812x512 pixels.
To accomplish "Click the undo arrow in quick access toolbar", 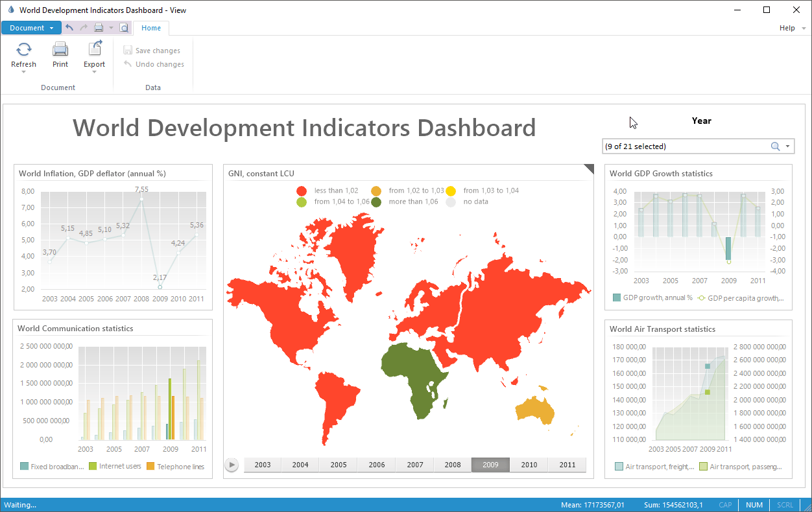I will coord(69,28).
